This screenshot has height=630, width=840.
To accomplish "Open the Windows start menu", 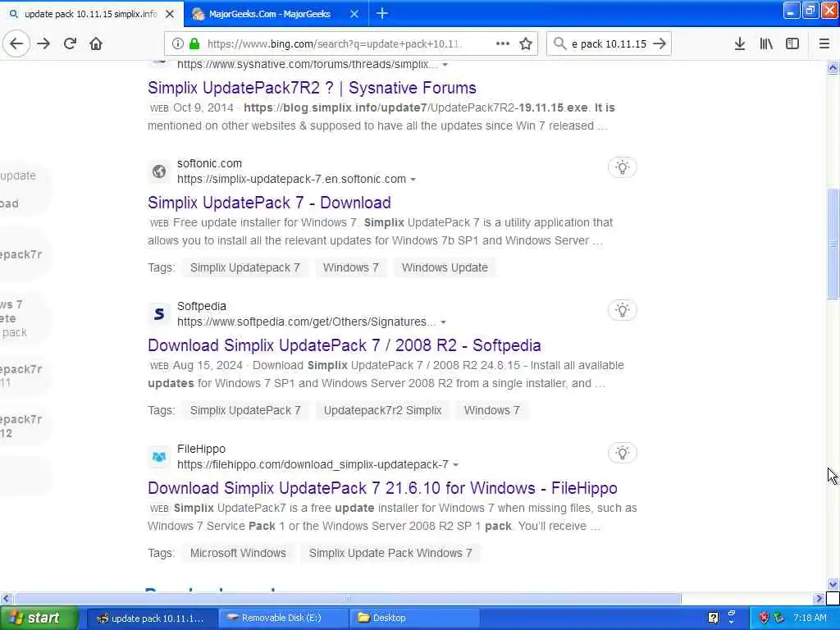I will click(x=39, y=619).
